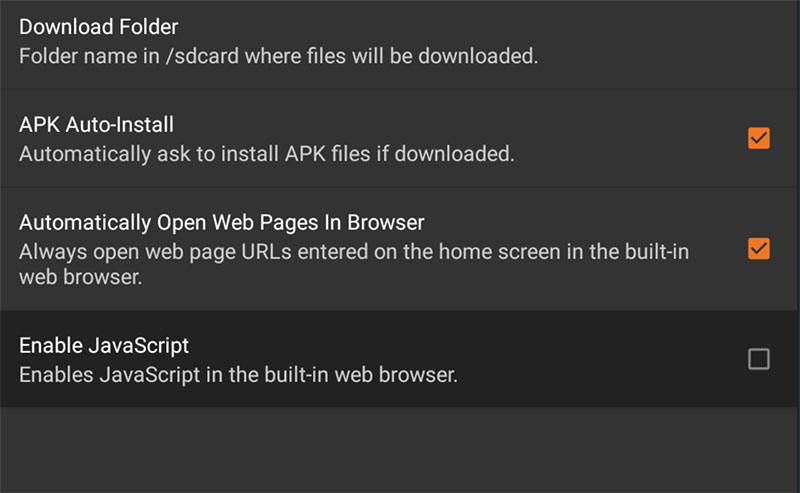Tap the orange checkmark beside APK Auto-Install
Image resolution: width=800 pixels, height=493 pixels.
click(x=759, y=138)
